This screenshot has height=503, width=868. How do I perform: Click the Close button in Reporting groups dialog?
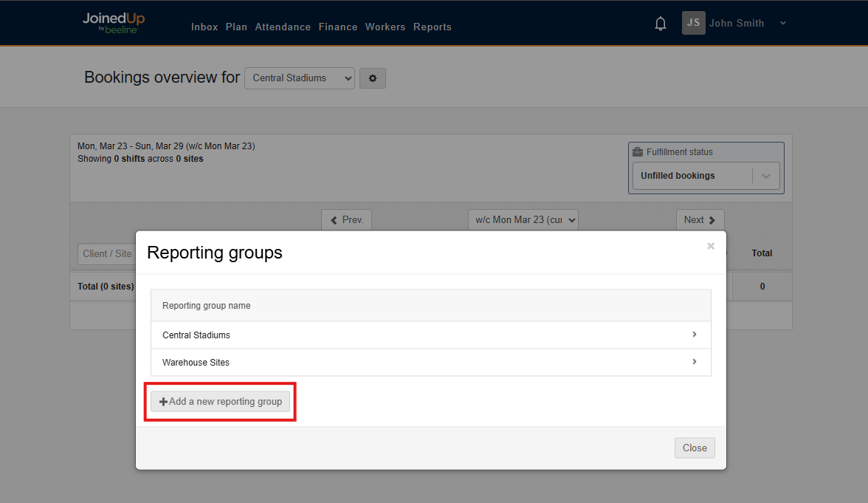pos(694,448)
